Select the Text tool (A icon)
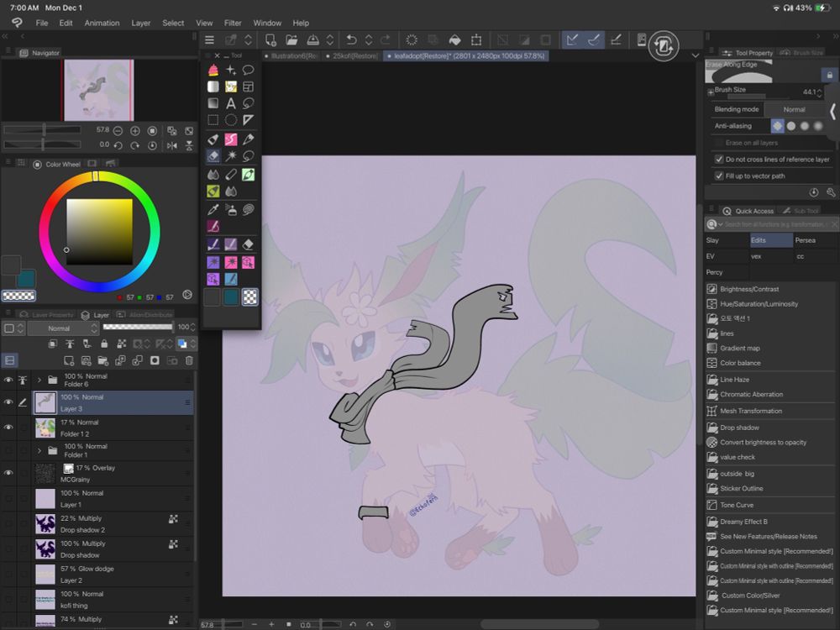 (230, 103)
